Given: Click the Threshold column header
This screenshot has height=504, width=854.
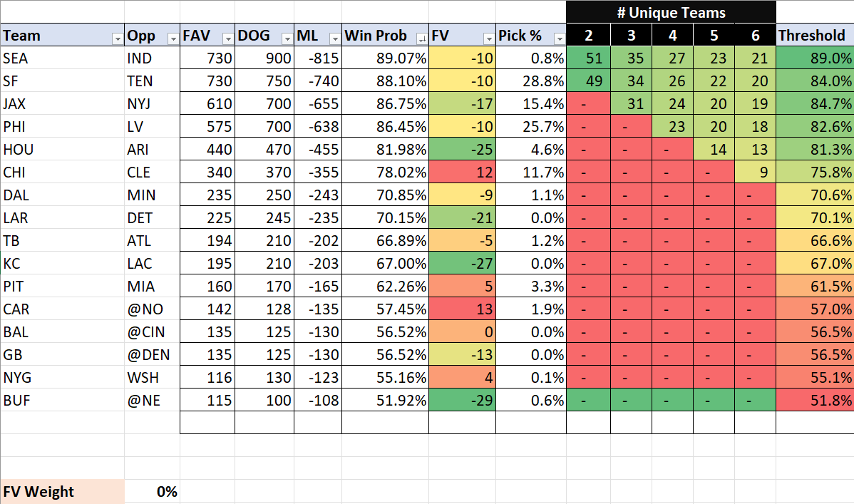Looking at the screenshot, I should pos(814,36).
